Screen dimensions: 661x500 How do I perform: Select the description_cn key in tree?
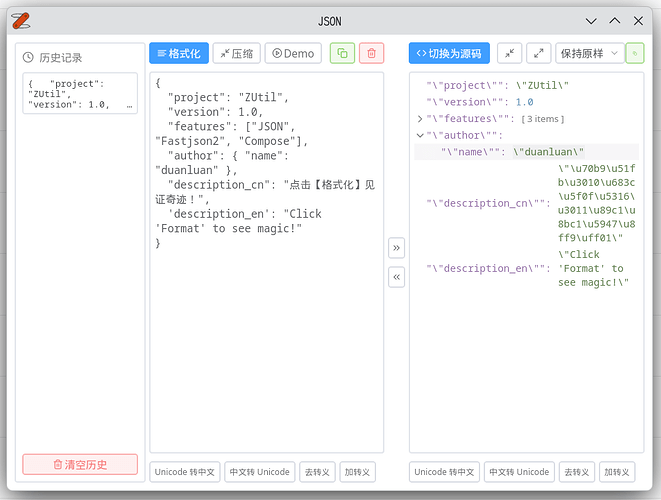[x=488, y=203]
